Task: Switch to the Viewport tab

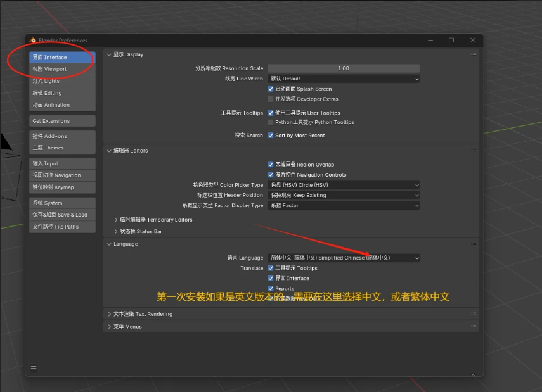Action: [62, 69]
